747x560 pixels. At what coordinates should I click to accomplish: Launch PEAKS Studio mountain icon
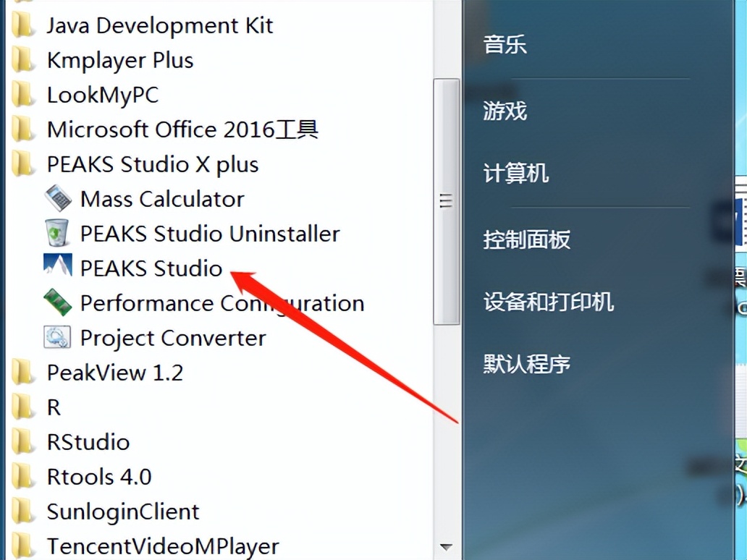(58, 268)
